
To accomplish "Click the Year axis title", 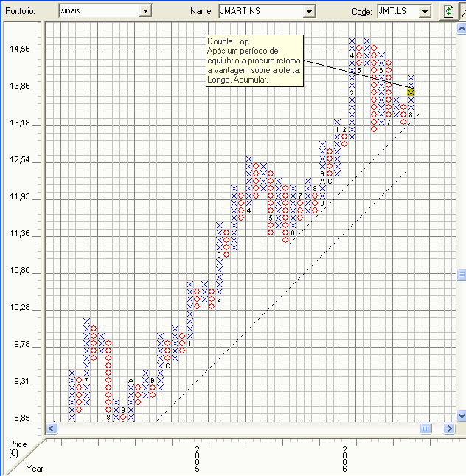I will (x=35, y=469).
